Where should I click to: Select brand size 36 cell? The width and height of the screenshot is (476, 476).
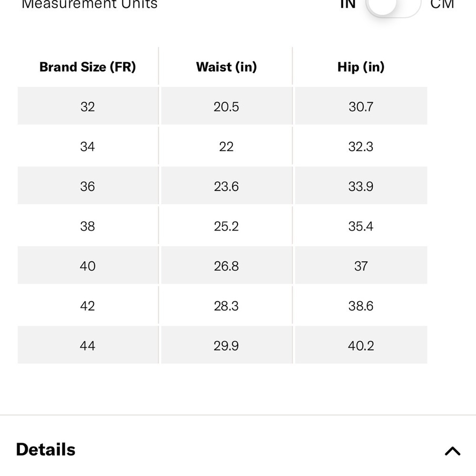click(x=88, y=186)
